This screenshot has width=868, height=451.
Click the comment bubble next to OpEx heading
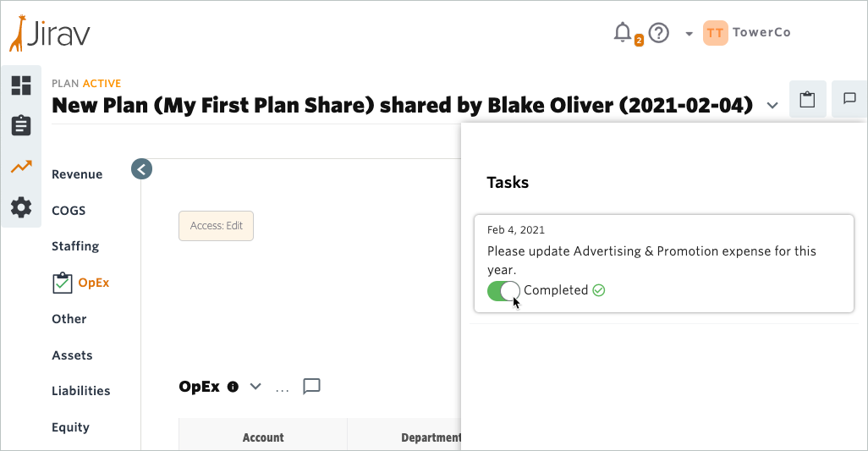[x=311, y=386]
